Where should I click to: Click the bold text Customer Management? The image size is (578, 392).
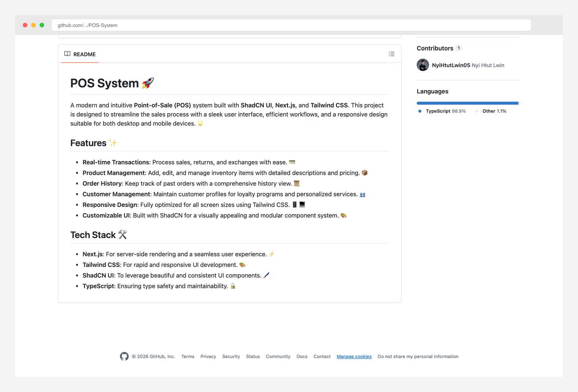click(116, 194)
